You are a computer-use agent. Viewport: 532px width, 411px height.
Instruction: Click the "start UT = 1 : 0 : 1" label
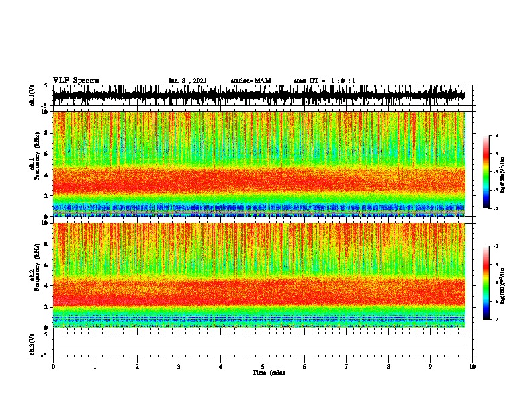(x=324, y=81)
